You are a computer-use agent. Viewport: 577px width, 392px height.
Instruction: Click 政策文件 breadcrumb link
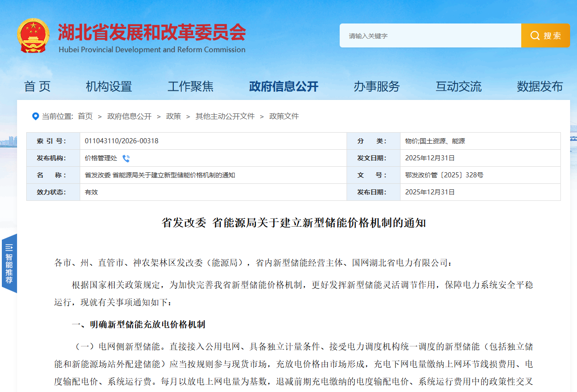(284, 117)
